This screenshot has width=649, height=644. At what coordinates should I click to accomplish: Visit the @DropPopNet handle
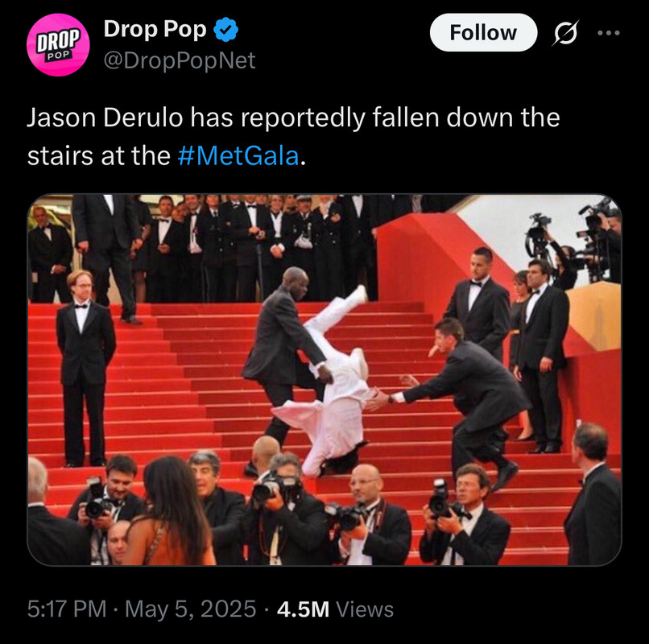(180, 60)
